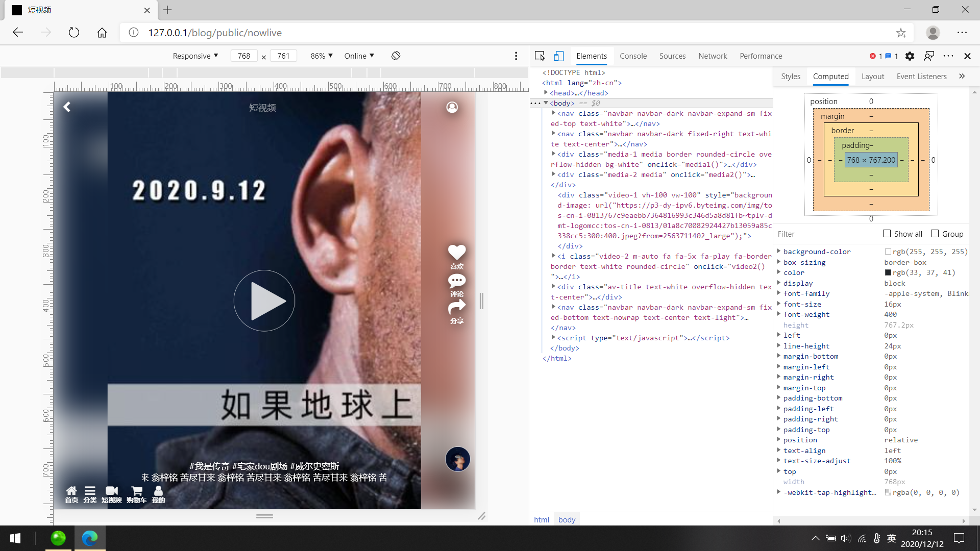This screenshot has width=980, height=551.
Task: Click the shopping cart icon in bottom nav
Action: coord(136,491)
